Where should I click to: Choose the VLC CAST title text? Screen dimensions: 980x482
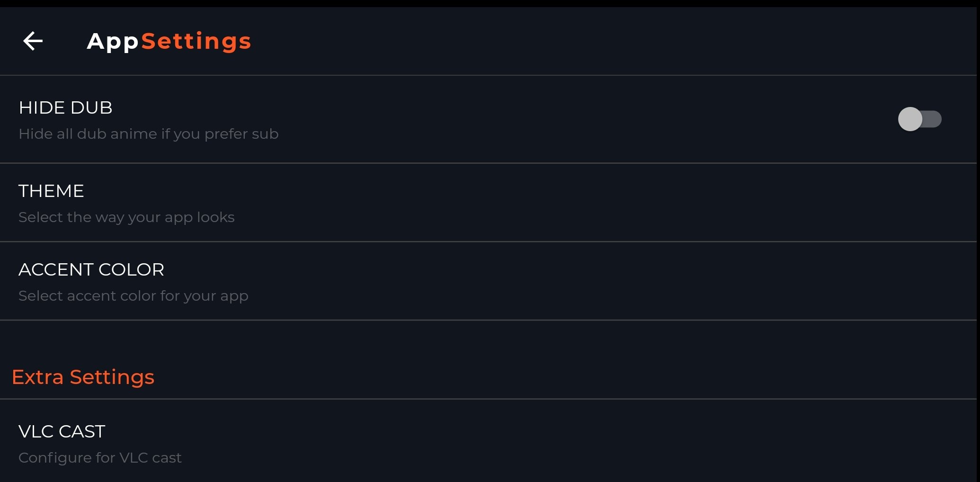[x=62, y=431]
